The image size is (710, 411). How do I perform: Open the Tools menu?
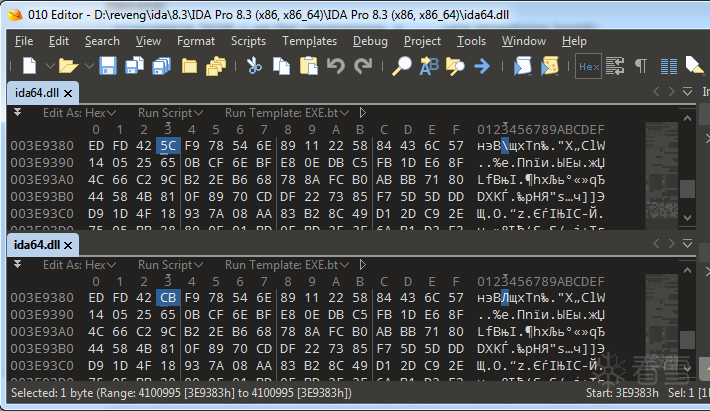[x=471, y=41]
